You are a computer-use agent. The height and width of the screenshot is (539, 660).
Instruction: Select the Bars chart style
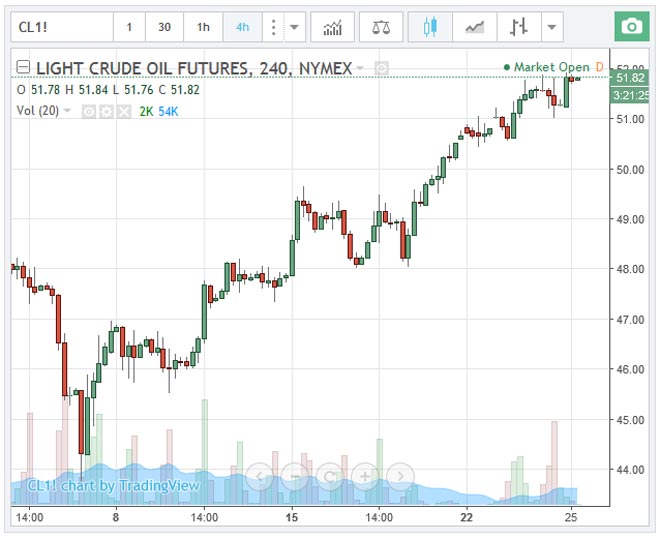coord(519,27)
